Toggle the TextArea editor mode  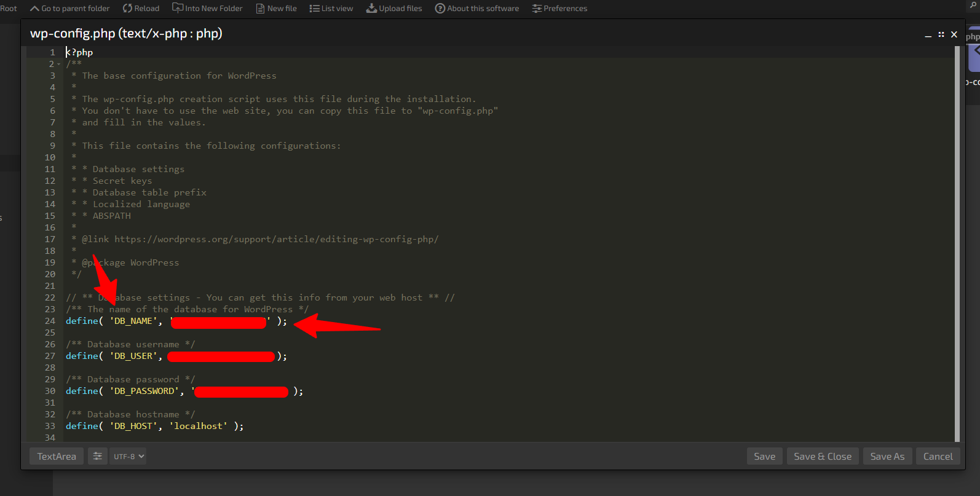[x=57, y=457]
